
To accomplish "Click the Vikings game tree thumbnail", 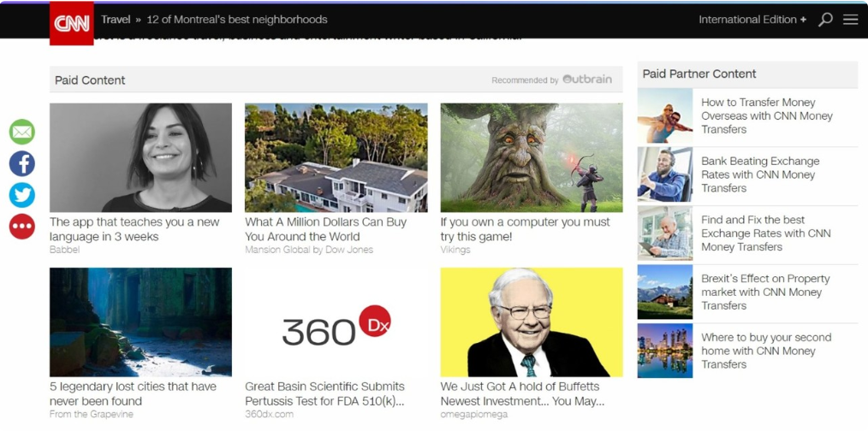I will [532, 157].
